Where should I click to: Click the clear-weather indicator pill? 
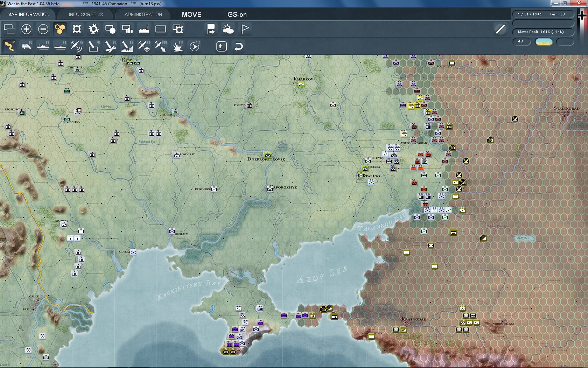point(544,42)
